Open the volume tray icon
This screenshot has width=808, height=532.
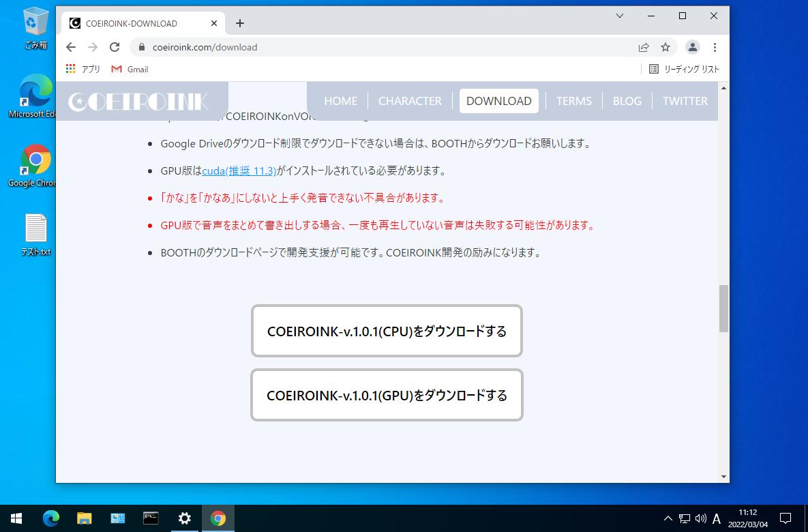click(700, 518)
